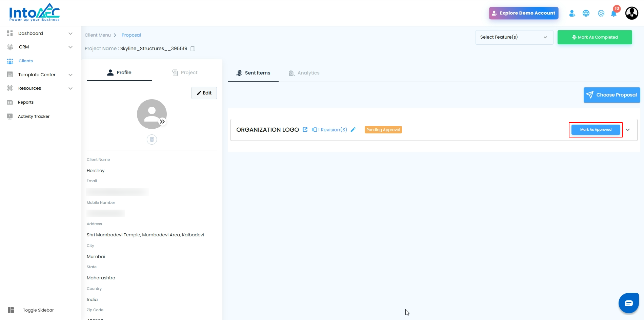Expand the Resources menu
The height and width of the screenshot is (320, 644).
pos(71,88)
